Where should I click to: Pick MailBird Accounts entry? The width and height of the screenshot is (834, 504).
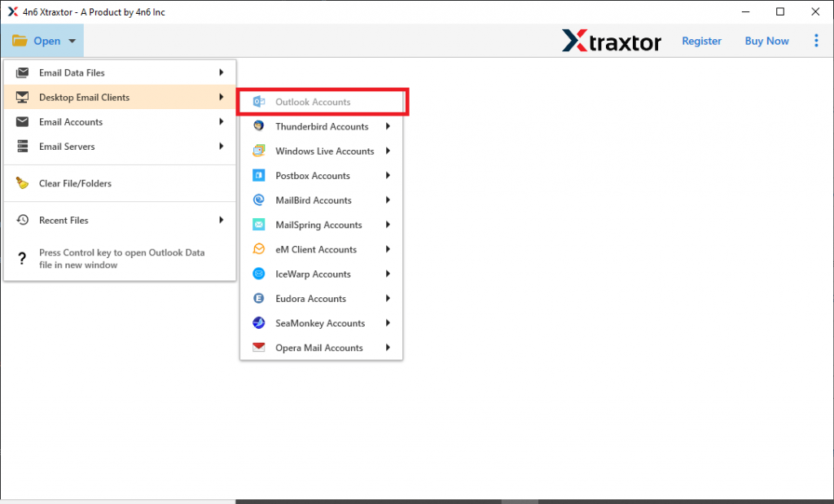321,200
